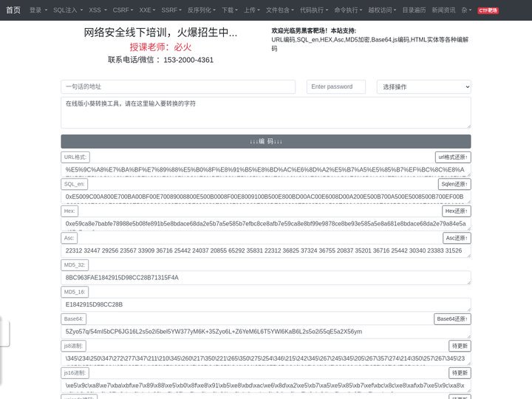Viewport: 532px width, 399px height.
Task: Click 待更新 button beside js16进制
Action: 460,373
